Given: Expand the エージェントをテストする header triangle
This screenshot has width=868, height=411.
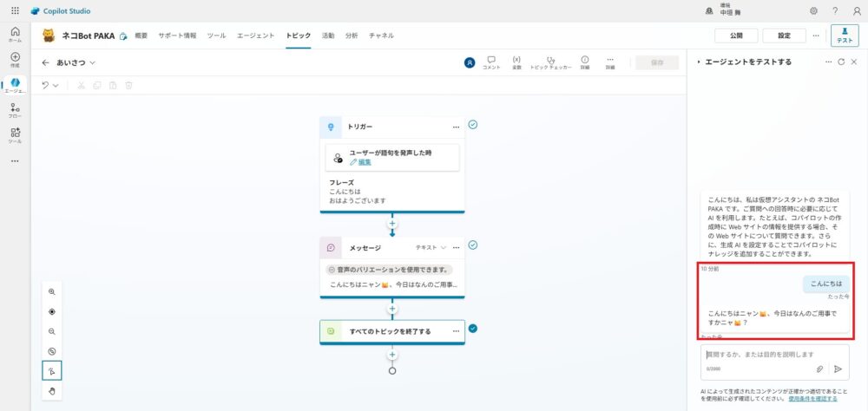Looking at the screenshot, I should point(699,62).
